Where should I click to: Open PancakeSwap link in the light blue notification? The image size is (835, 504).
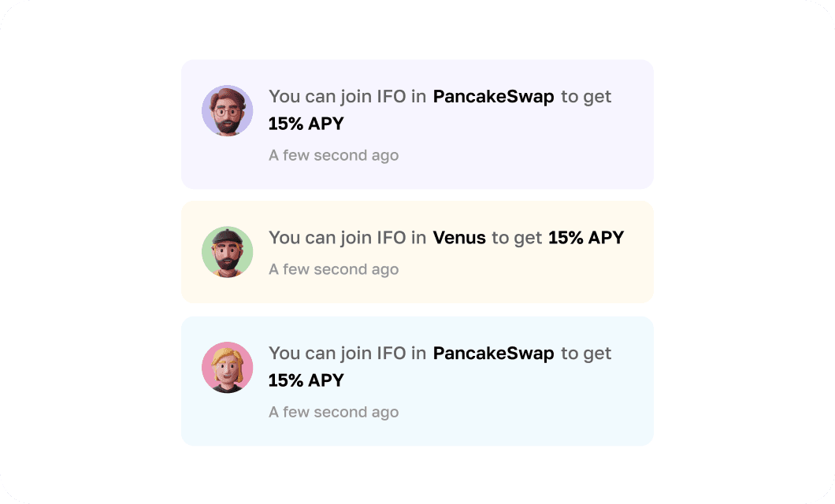(x=493, y=353)
